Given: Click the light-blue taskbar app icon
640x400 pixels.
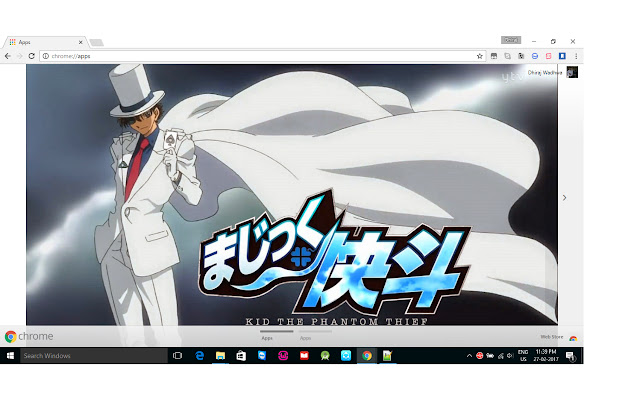Looking at the screenshot, I should (346, 356).
